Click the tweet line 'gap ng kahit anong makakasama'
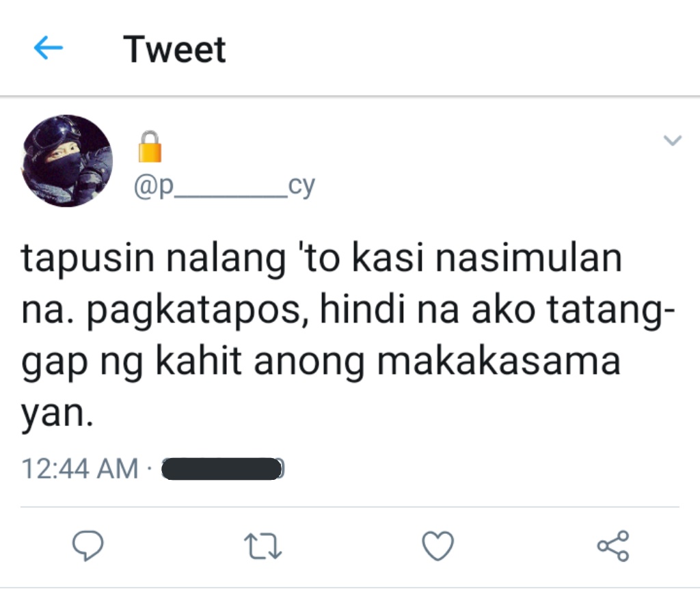700x592 pixels. [x=321, y=362]
